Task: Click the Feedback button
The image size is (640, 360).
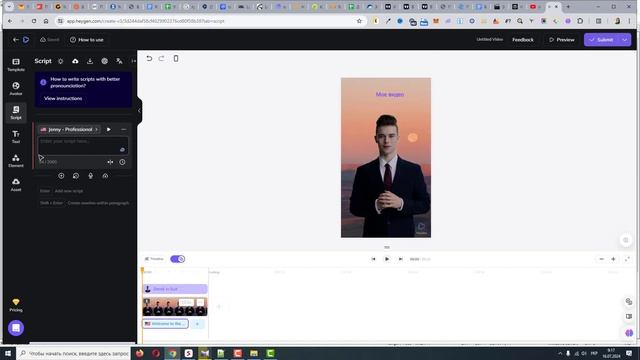Action: 523,40
